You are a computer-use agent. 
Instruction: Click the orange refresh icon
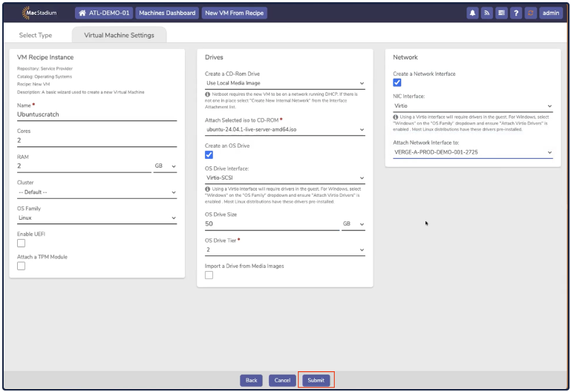coord(531,13)
